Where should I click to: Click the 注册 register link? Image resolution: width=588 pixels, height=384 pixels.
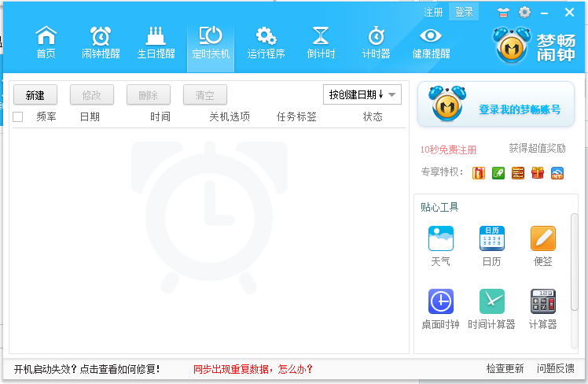pos(433,13)
